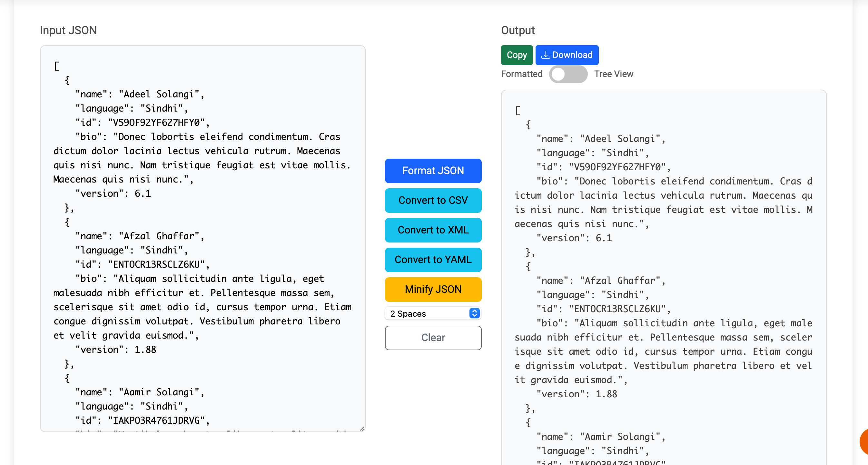
Task: Click output id value ENTOCR13RSCLZ6KU
Action: tap(617, 309)
